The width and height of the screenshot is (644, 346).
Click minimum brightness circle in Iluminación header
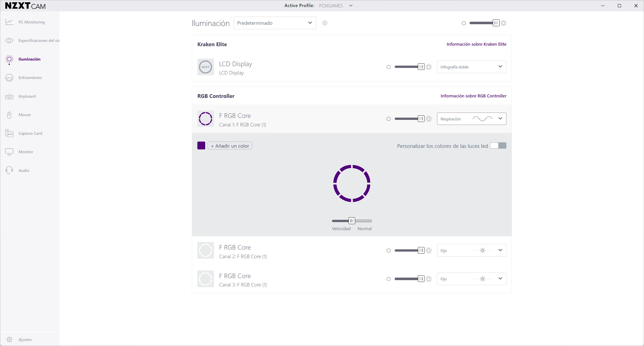tap(464, 23)
